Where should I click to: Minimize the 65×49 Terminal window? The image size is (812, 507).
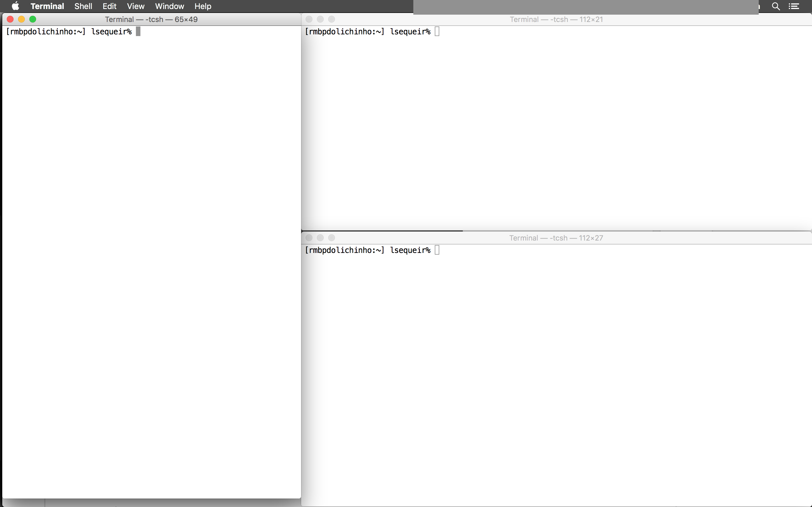pos(21,19)
